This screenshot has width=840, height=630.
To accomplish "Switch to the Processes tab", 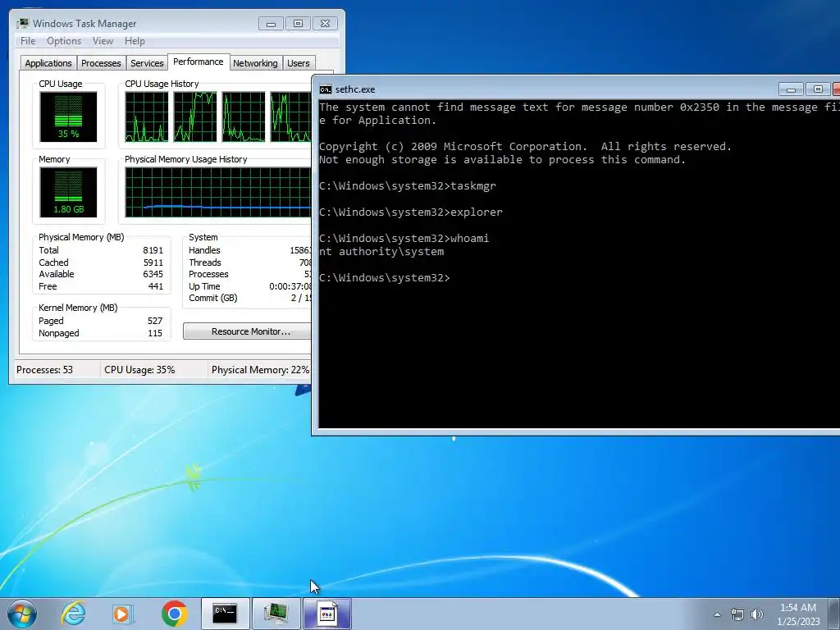I will pos(101,63).
